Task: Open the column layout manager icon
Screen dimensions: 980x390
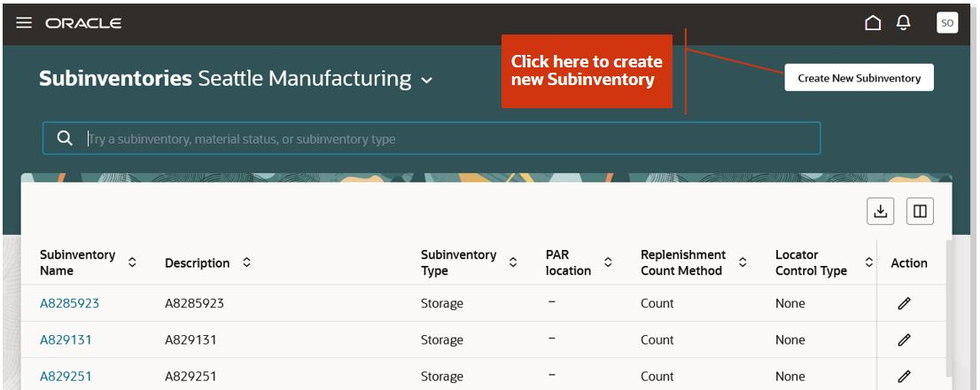Action: click(920, 211)
